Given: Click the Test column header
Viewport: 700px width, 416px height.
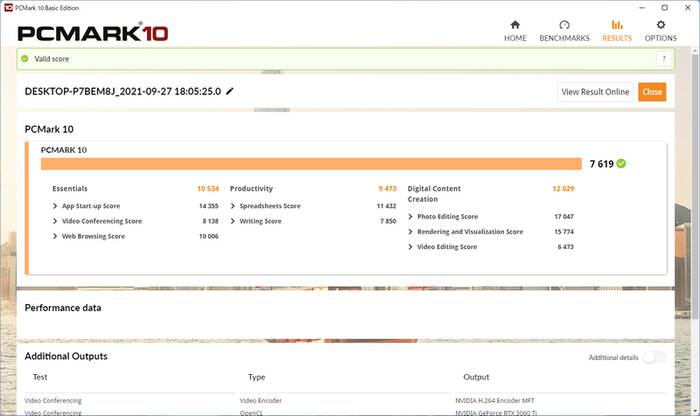Looking at the screenshot, I should point(40,377).
